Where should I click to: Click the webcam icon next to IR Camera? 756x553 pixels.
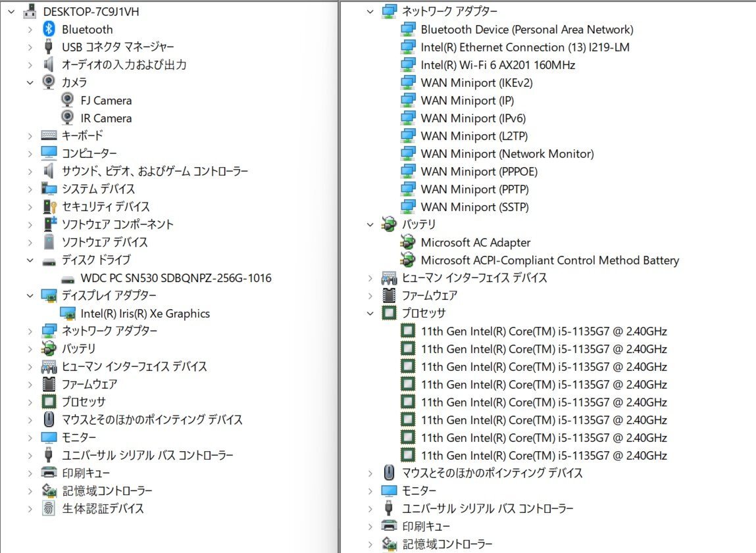coord(68,118)
